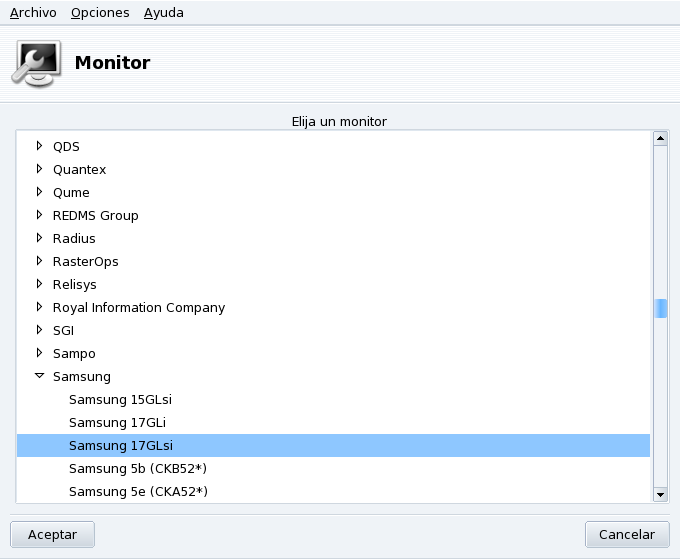Collapse the Samsung manufacturer group
The height and width of the screenshot is (560, 680).
[40, 377]
